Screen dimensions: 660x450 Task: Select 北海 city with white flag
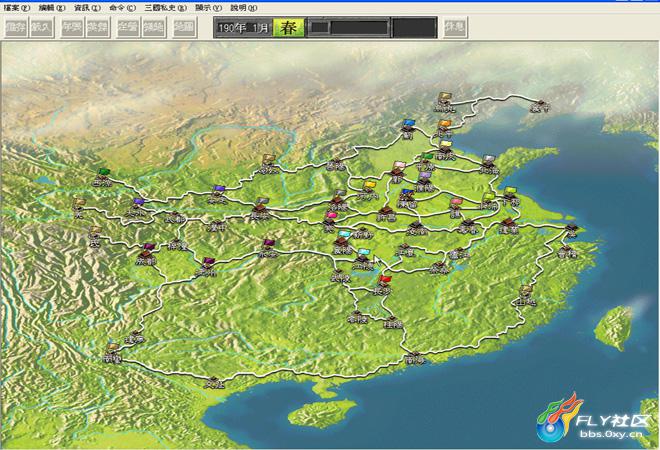coord(489,165)
